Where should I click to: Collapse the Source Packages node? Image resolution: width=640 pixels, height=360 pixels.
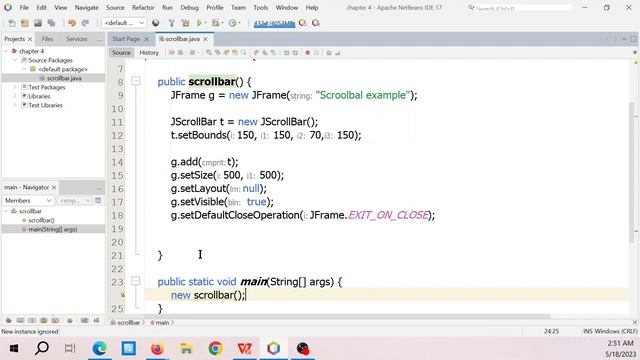(x=15, y=60)
